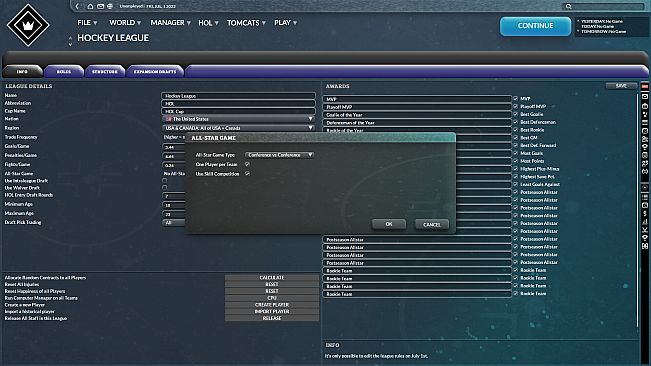The image size is (651, 366).
Task: Click the IMPORT PLAYER button
Action: (272, 311)
